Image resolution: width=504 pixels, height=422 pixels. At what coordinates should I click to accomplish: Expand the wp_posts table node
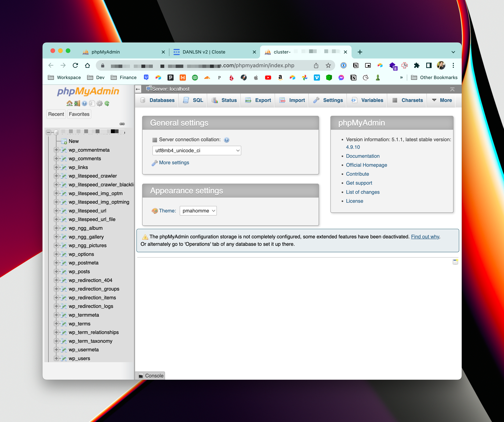click(56, 271)
